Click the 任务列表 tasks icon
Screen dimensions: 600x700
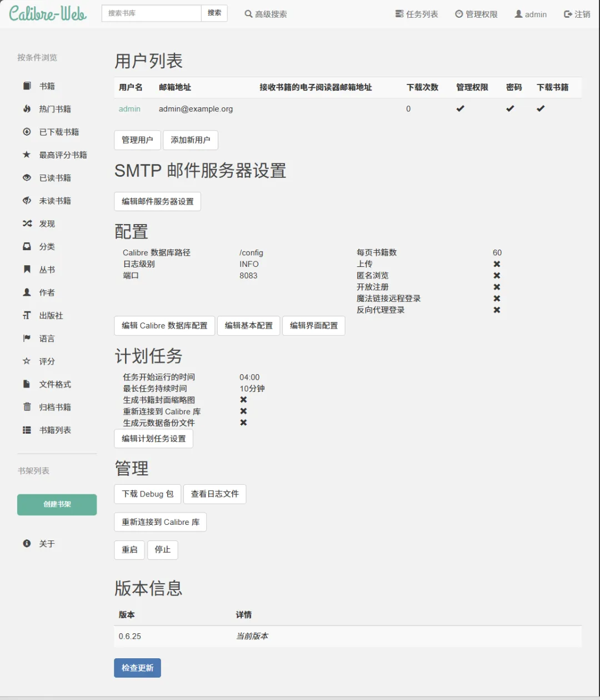(399, 14)
